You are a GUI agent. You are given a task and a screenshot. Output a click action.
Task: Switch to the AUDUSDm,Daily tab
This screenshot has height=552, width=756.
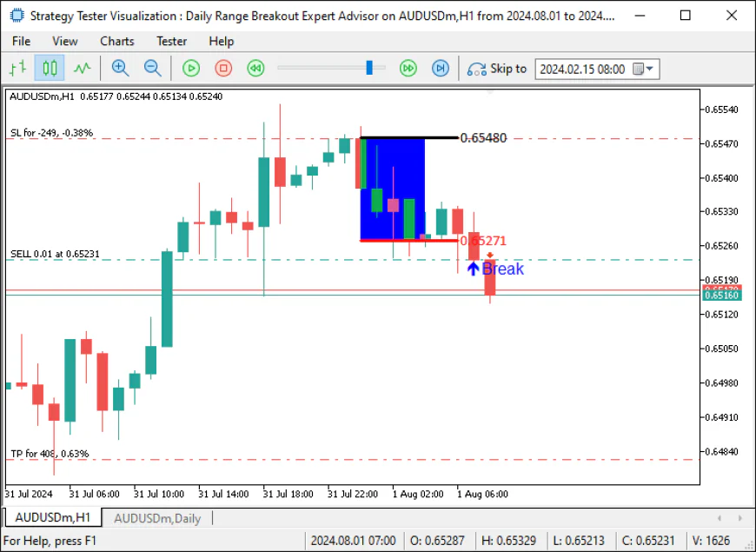pos(158,518)
